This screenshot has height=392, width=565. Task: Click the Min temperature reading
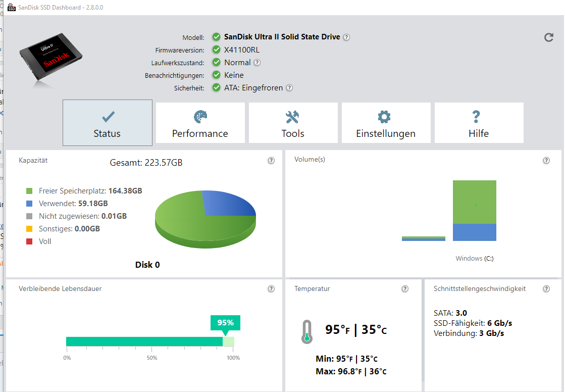pyautogui.click(x=347, y=359)
